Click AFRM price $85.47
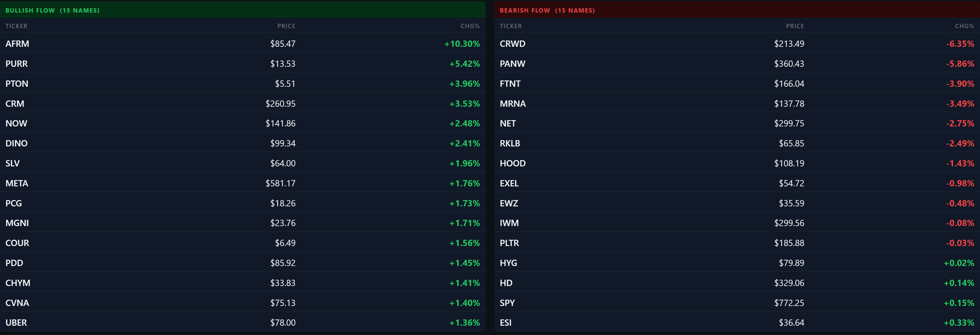This screenshot has height=335, width=980. click(x=283, y=44)
